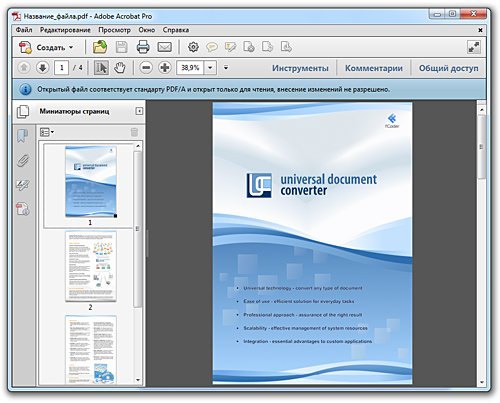Click thumbnails panel scroll up arrow

138,146
